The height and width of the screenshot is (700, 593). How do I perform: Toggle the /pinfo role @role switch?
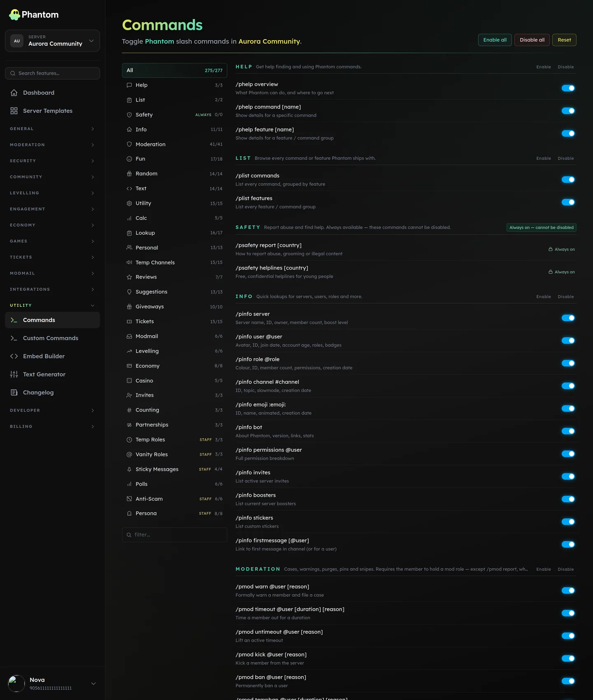pyautogui.click(x=568, y=363)
